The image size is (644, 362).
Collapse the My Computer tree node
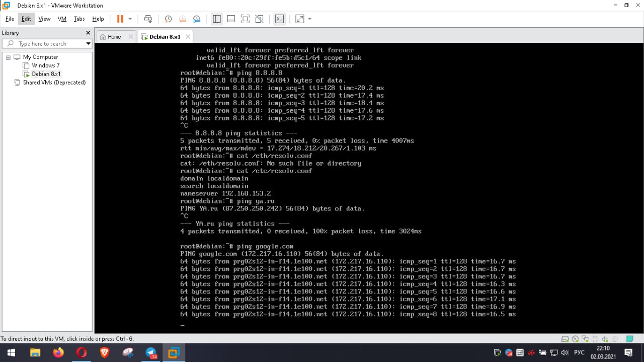point(8,57)
